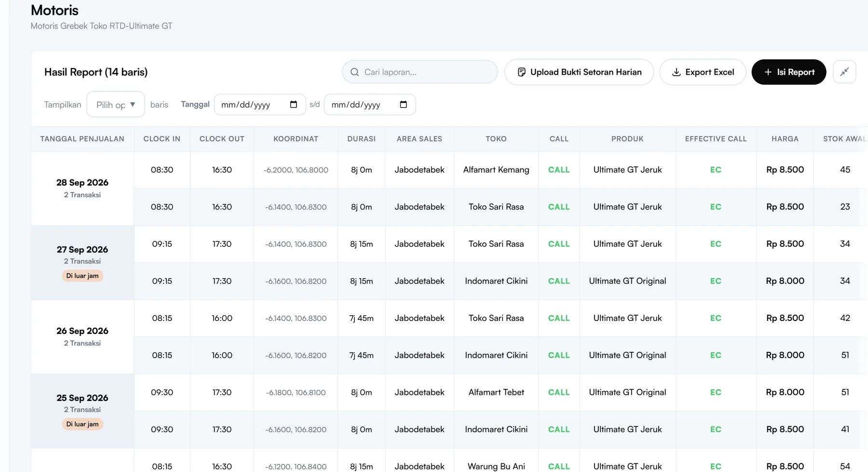
Task: Click the Harga column header
Action: pyautogui.click(x=785, y=139)
